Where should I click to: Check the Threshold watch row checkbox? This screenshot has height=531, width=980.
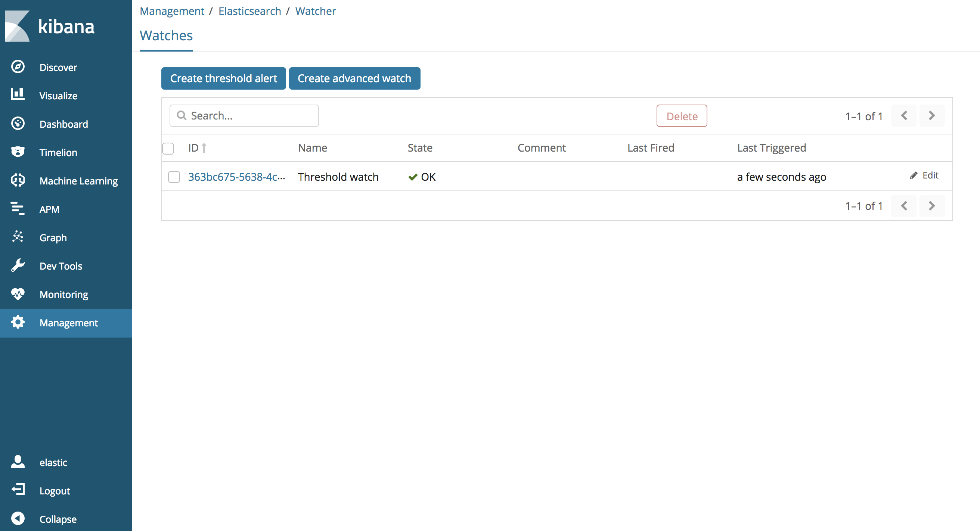174,177
